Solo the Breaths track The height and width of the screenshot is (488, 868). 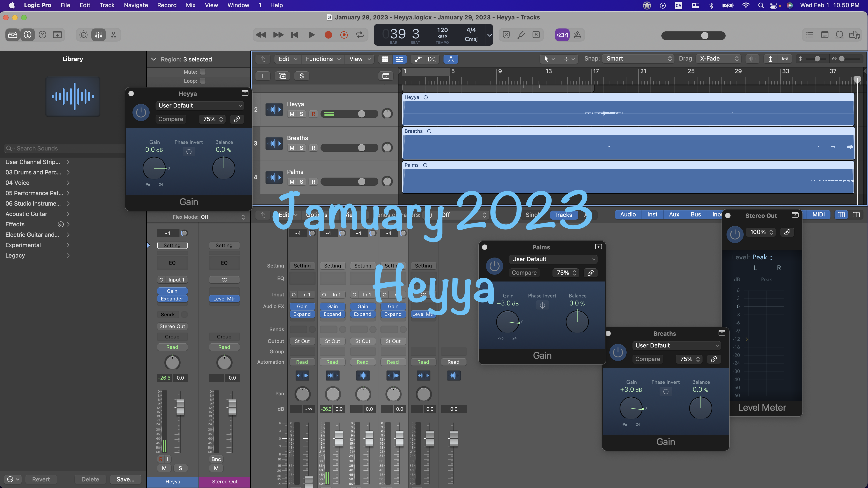(302, 148)
